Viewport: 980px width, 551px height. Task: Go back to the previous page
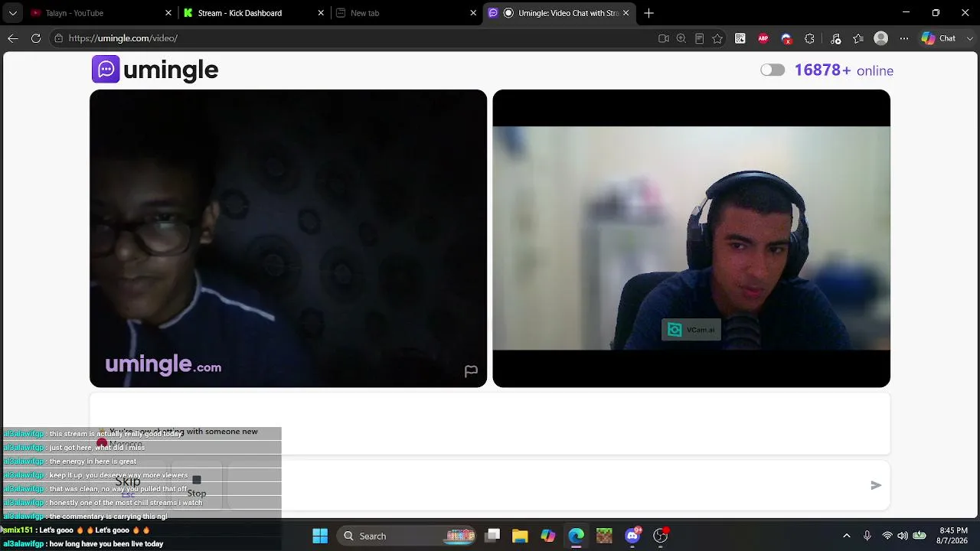[x=13, y=38]
